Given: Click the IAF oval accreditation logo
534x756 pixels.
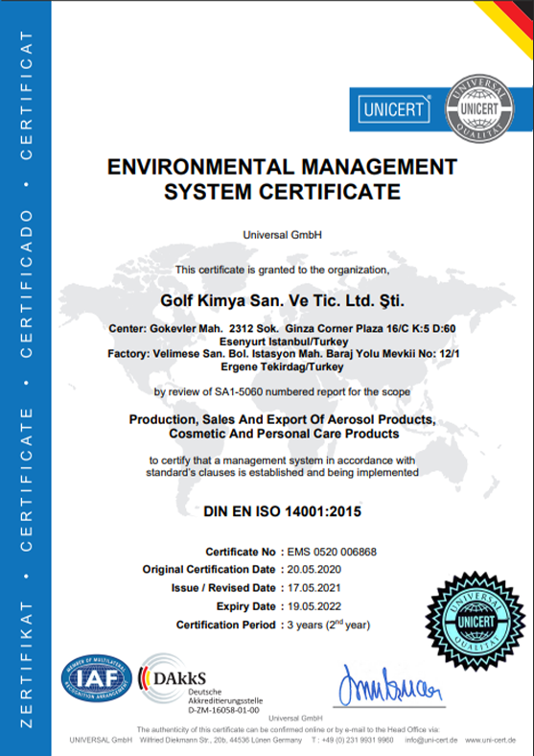Looking at the screenshot, I should 97,678.
